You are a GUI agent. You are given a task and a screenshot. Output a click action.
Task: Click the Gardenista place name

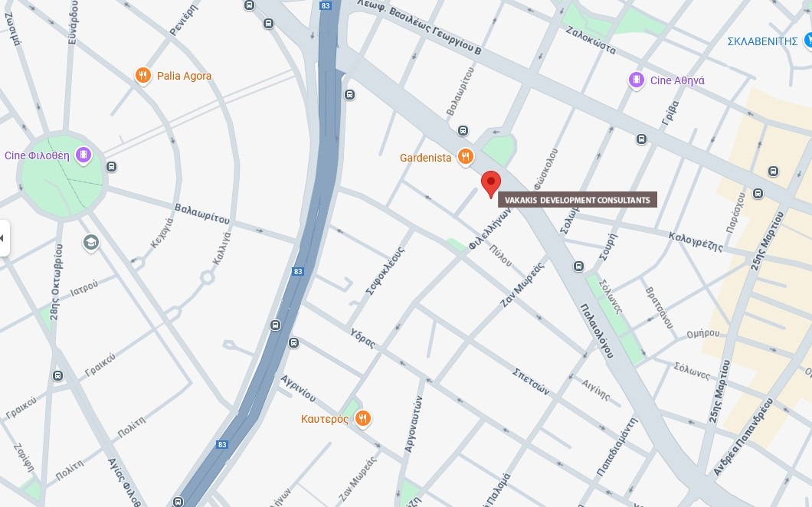pyautogui.click(x=426, y=158)
